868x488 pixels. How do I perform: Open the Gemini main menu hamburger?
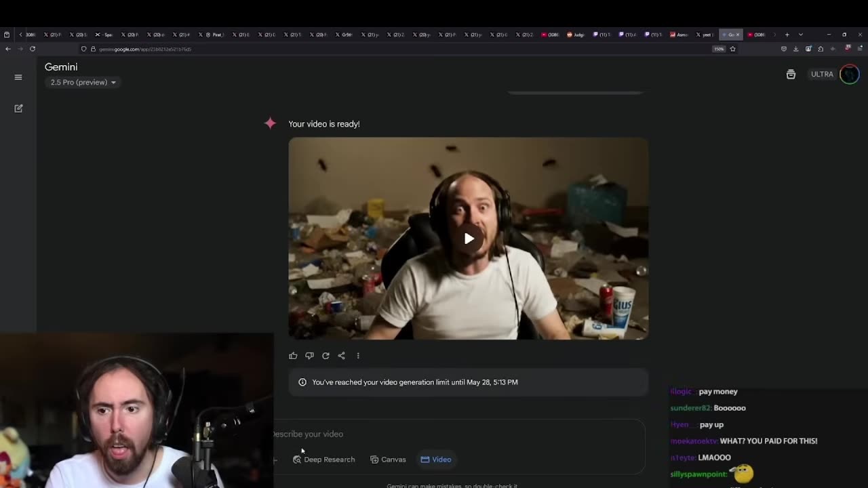18,77
